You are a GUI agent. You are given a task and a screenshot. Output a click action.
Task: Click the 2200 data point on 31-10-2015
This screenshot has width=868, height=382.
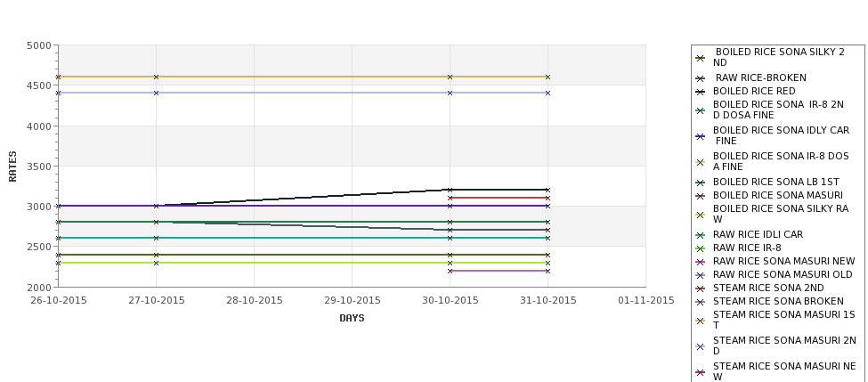tap(548, 272)
